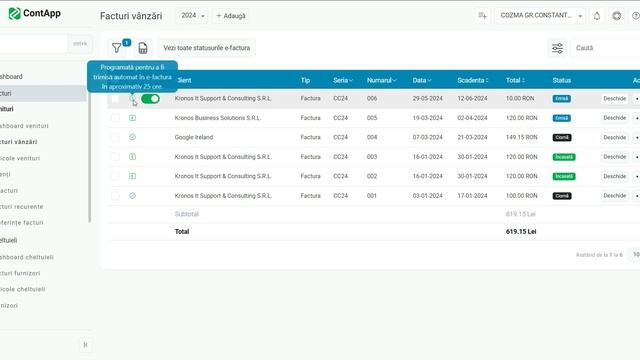Click the Încasată status badge for invoice 003
The height and width of the screenshot is (360, 640).
564,157
